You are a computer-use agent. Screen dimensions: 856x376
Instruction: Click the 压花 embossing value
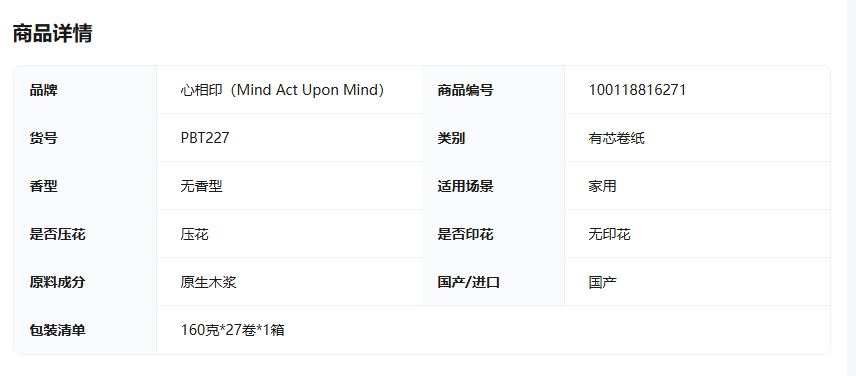[194, 234]
